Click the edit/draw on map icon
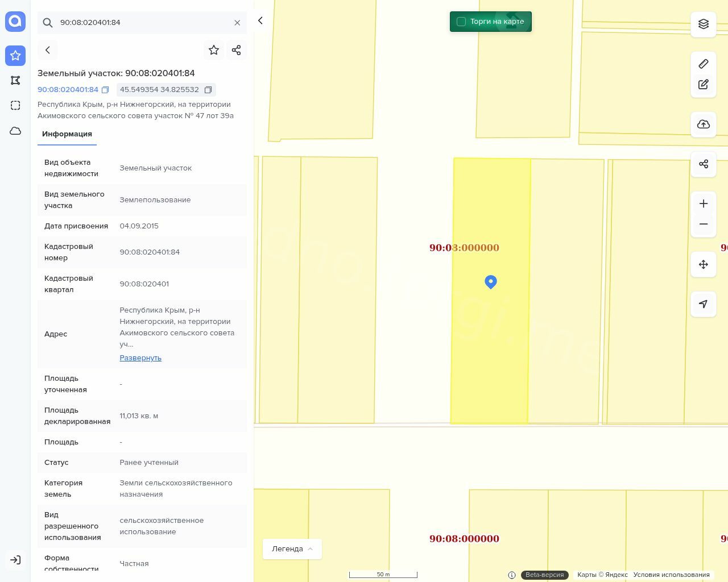Viewport: 728px width, 582px height. pos(704,85)
